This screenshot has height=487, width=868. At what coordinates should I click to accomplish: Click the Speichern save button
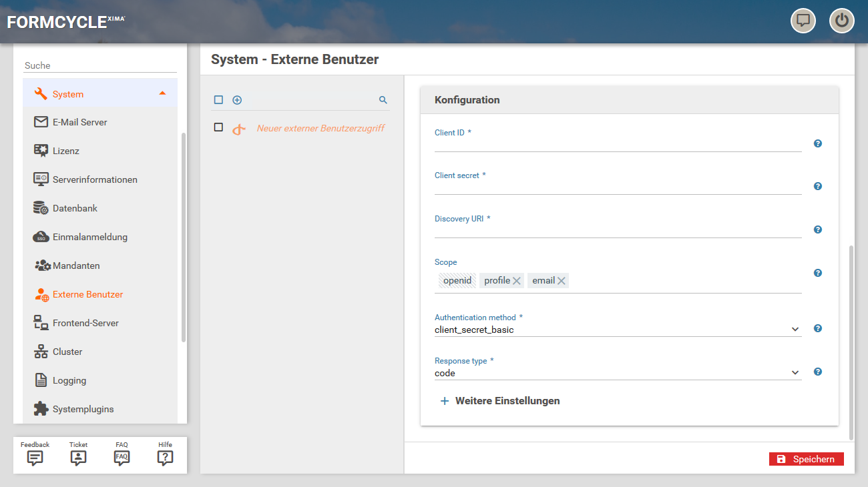pos(807,459)
